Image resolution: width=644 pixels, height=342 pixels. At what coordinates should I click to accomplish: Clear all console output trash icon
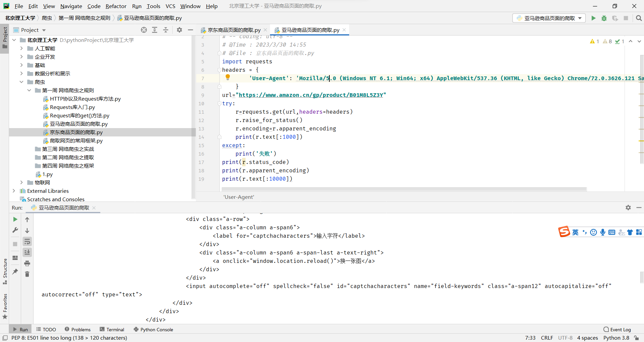27,274
